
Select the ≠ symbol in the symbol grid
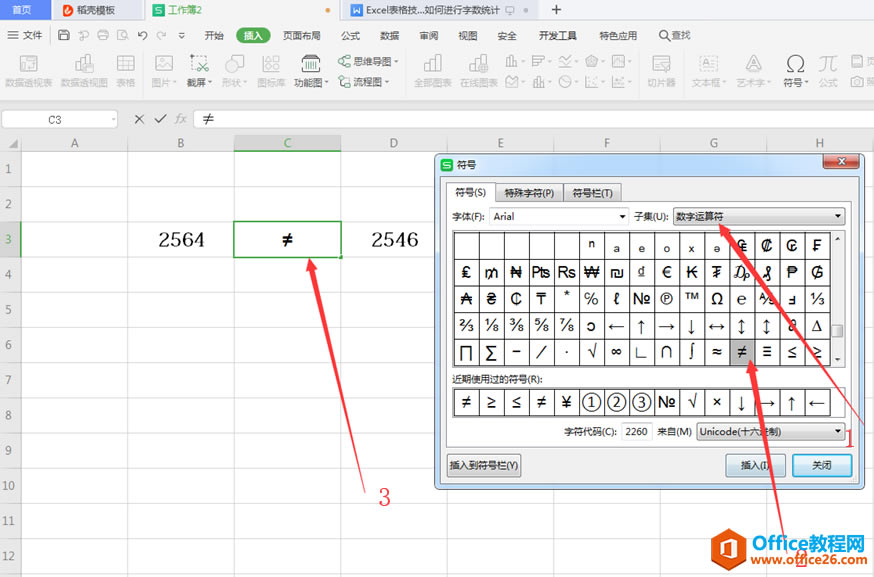pyautogui.click(x=741, y=352)
